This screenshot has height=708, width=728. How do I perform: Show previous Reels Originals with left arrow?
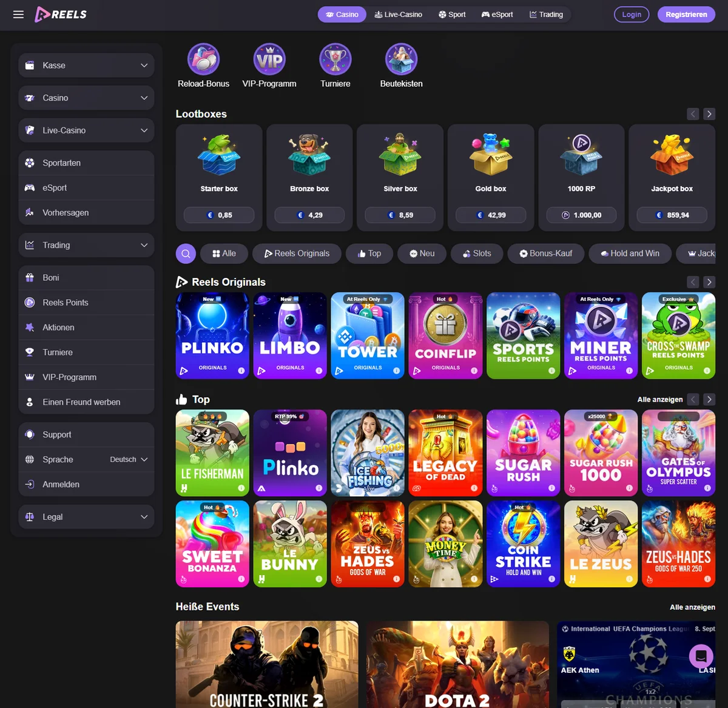[x=693, y=282]
